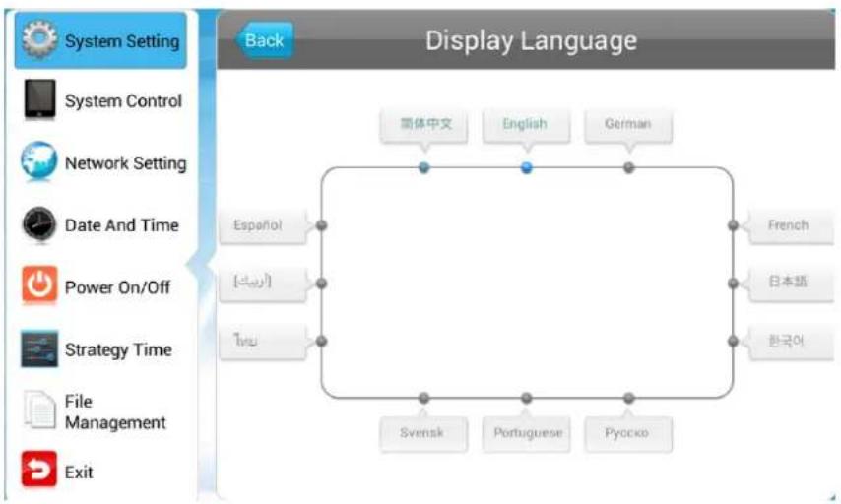Click the Power On/Off orange icon
The image size is (841, 504).
39,284
